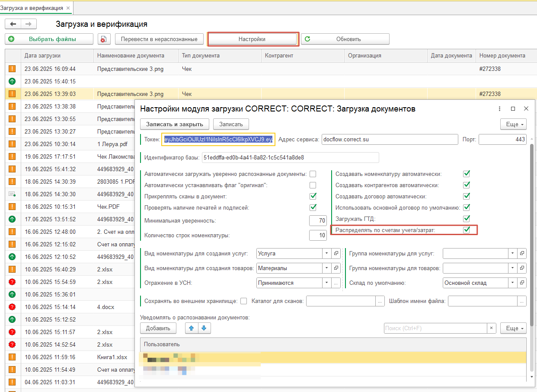Click the Адрес сервиса field
Viewport: 537px width, 392px height.
(390, 139)
